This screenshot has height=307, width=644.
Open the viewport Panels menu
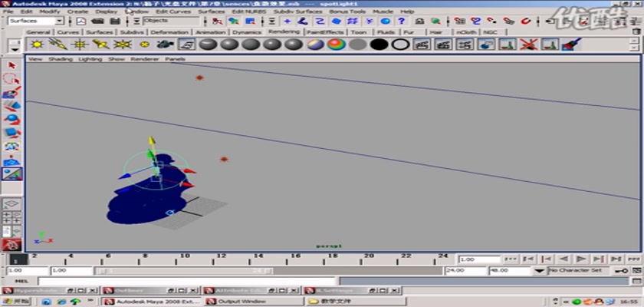(x=175, y=59)
